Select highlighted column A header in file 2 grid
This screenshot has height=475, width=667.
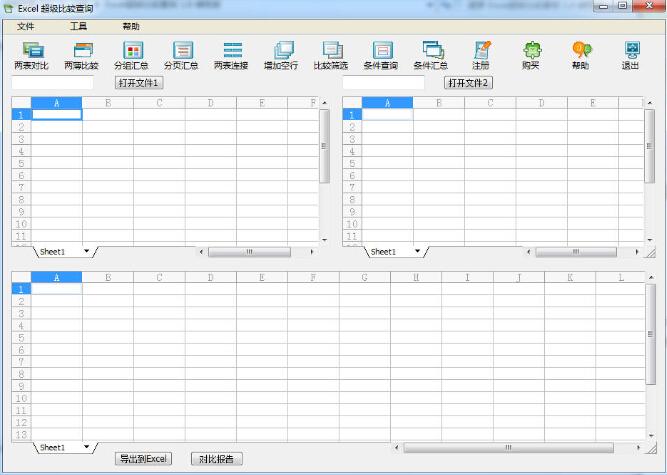[x=388, y=102]
